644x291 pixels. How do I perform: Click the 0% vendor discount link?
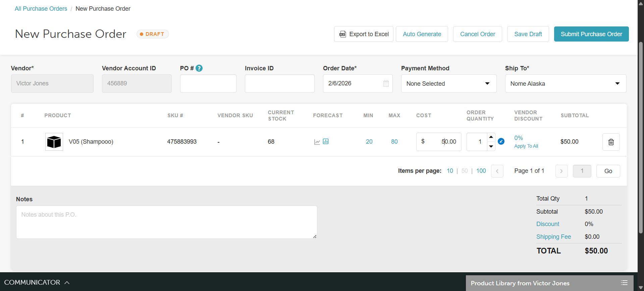tap(519, 138)
